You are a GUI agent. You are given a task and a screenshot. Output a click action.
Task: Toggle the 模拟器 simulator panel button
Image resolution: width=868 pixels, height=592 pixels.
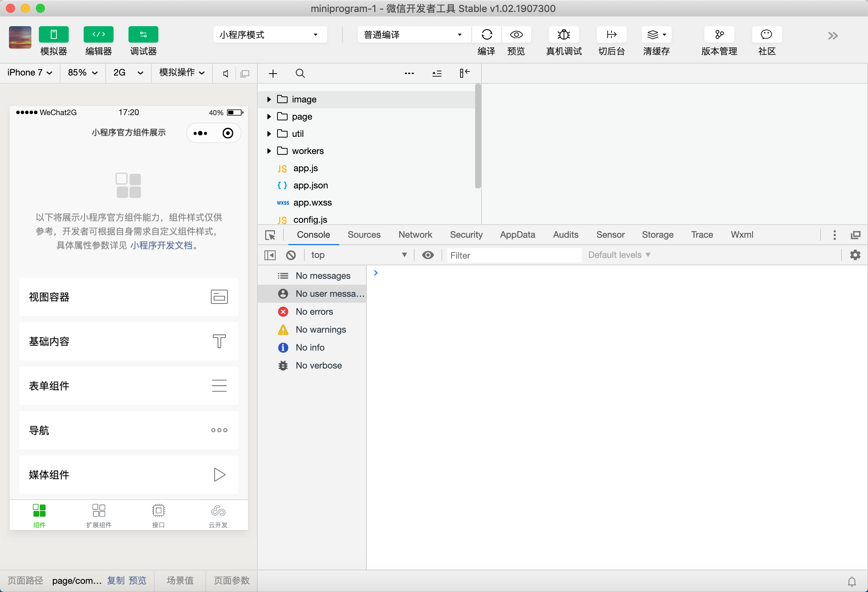click(53, 35)
